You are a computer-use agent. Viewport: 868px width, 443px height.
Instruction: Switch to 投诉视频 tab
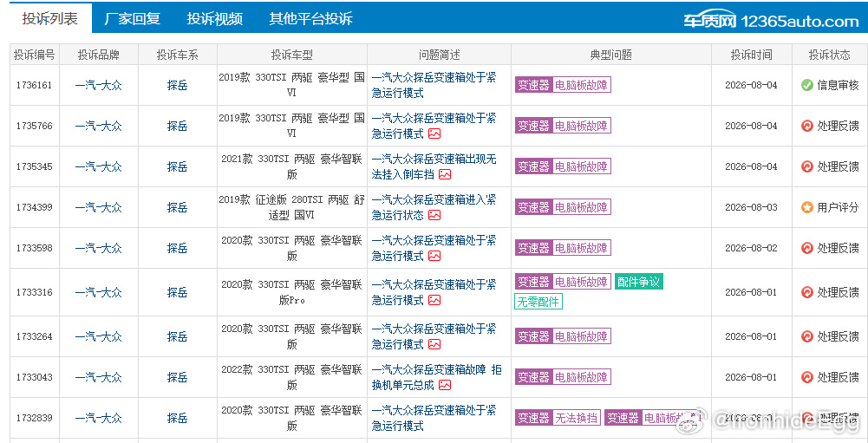click(x=215, y=19)
